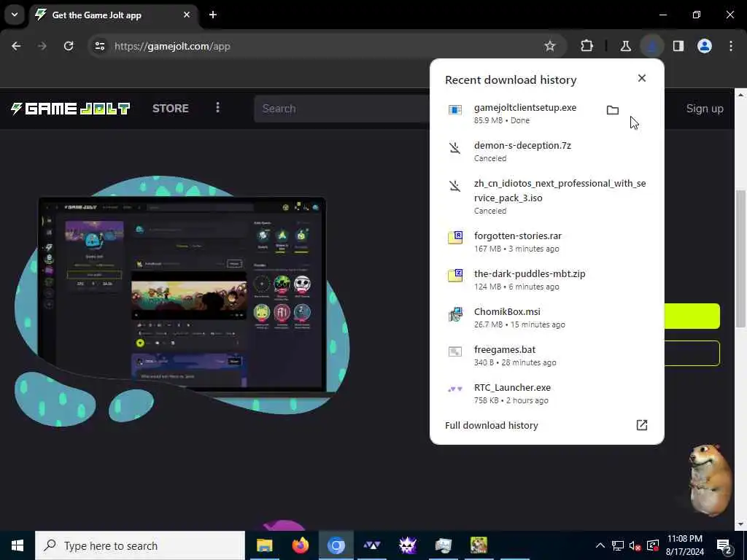Open Full download history

[546, 425]
